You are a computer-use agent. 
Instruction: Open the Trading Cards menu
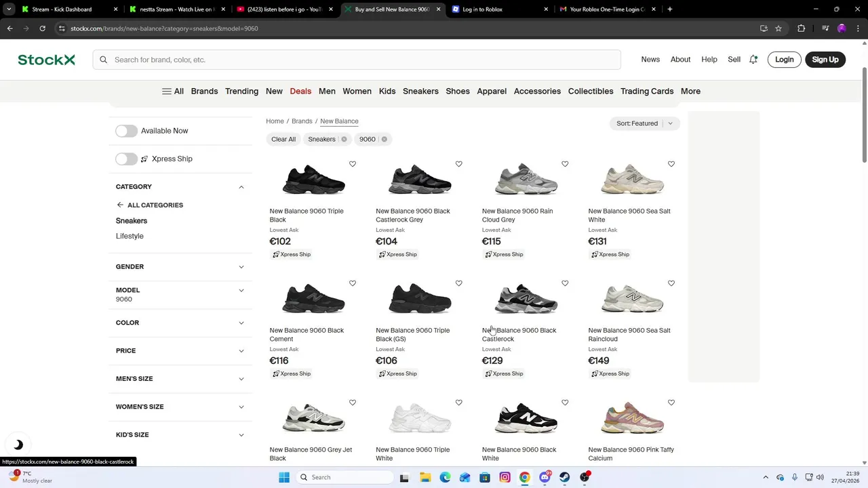tap(647, 91)
